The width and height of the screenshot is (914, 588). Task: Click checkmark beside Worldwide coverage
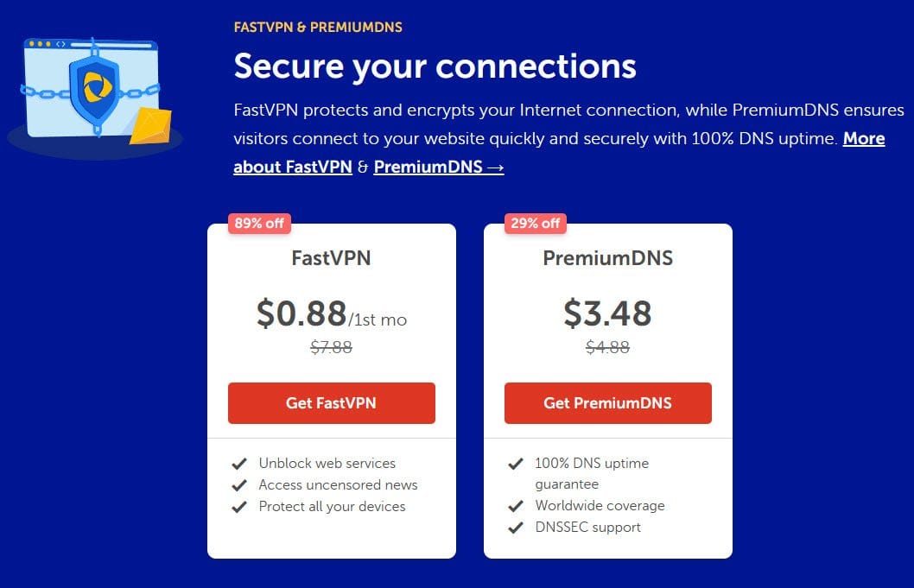515,506
